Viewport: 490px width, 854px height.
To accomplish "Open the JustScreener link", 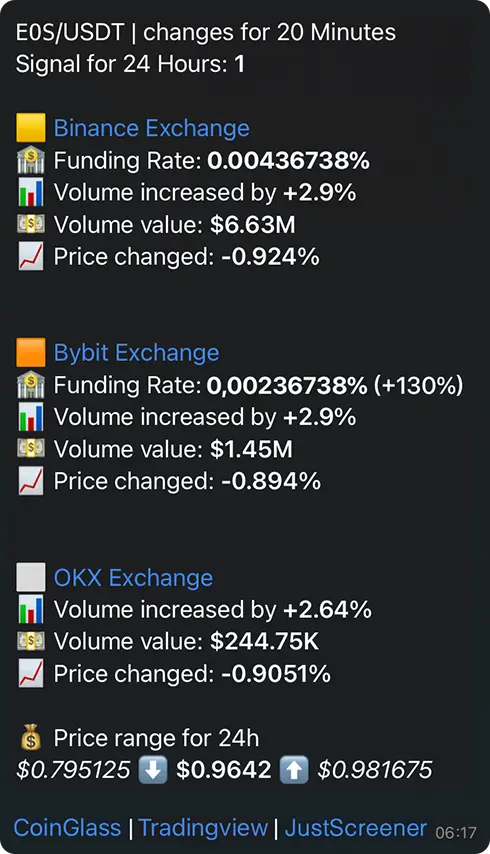I will coord(356,828).
